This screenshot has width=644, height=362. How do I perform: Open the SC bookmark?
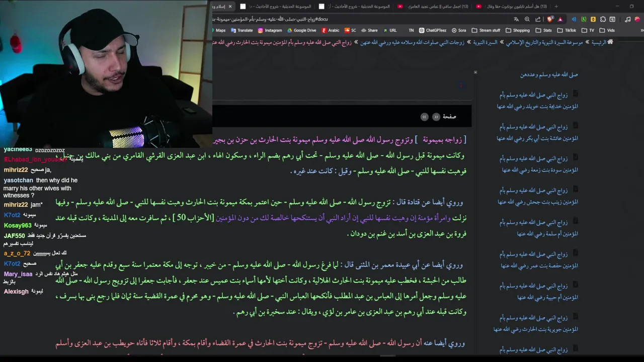(350, 30)
